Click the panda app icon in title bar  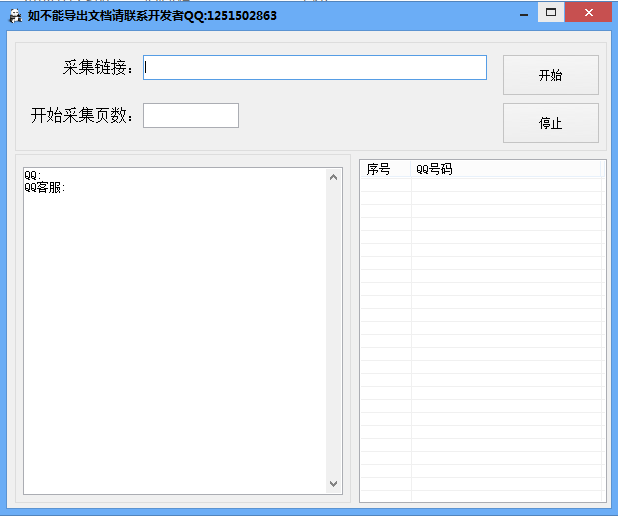(15, 16)
